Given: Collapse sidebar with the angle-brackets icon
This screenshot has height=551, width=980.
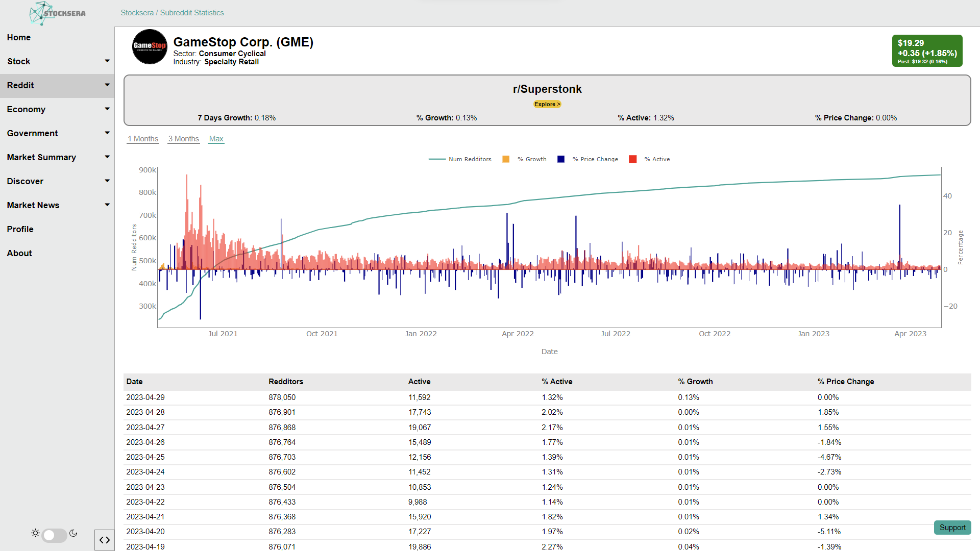Looking at the screenshot, I should 105,540.
